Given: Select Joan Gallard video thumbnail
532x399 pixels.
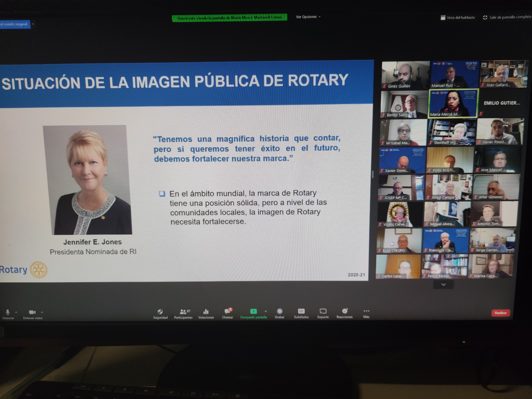Looking at the screenshot, I should pos(504,74).
